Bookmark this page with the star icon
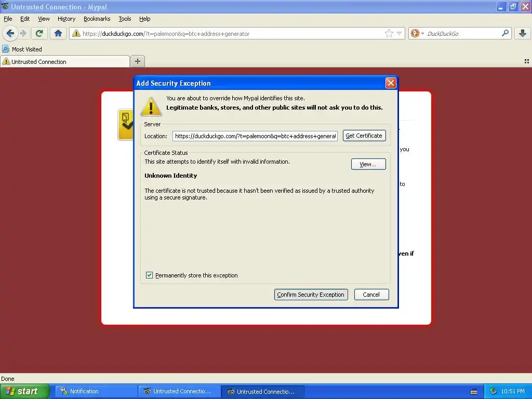Screen dimensions: 532x399 coord(389,33)
